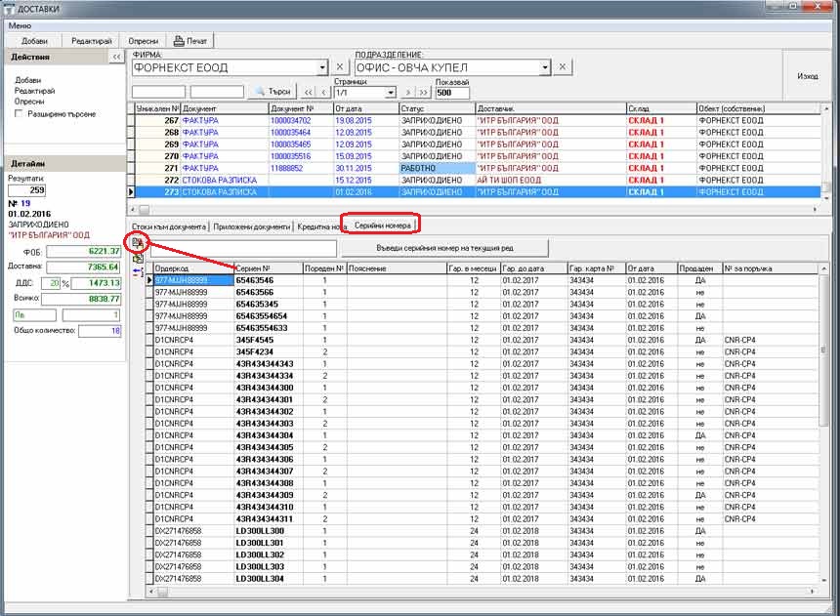Click the serial table vertical scrollbar
This screenshot has width=840, height=616.
824,423
